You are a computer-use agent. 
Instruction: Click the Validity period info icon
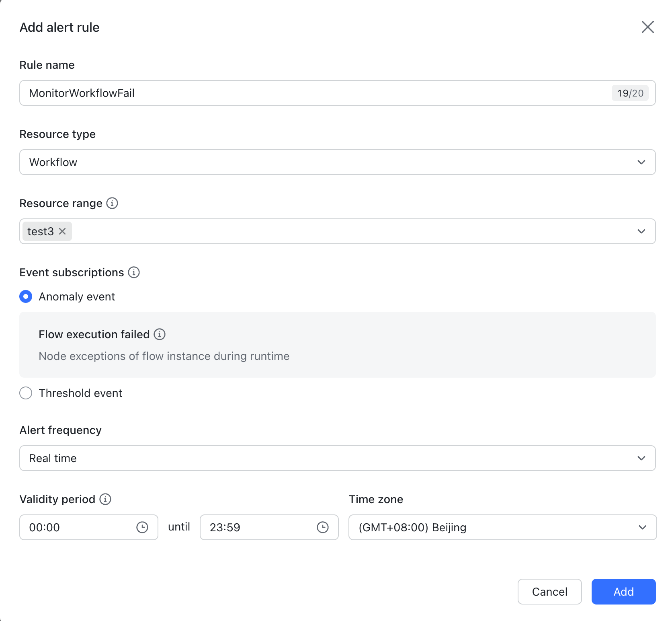pos(105,499)
